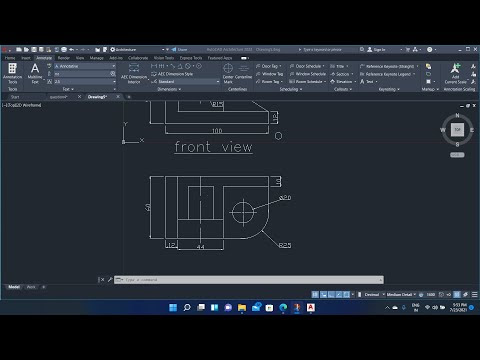480x360 pixels.
Task: Switch to the Manage ribbon tab
Action: coord(96,58)
